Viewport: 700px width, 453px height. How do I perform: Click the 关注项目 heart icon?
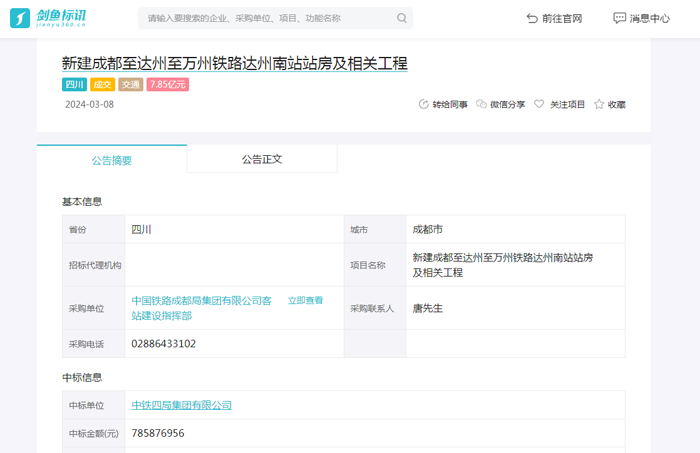point(539,104)
